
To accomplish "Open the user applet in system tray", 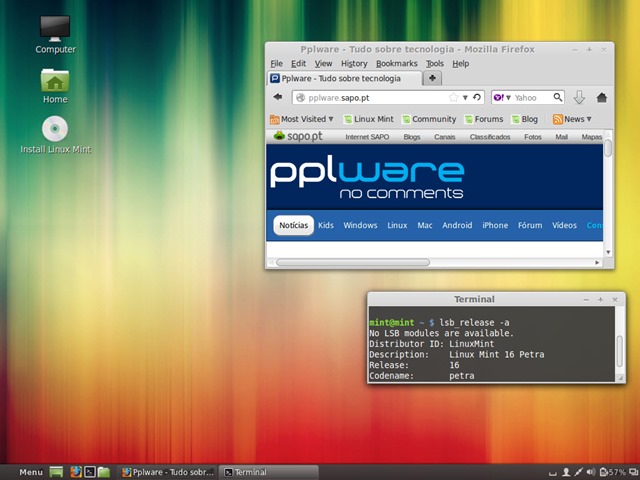I will click(566, 472).
